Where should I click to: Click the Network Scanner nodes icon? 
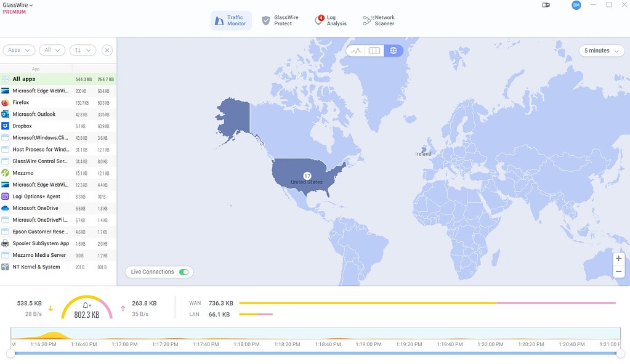click(x=366, y=20)
